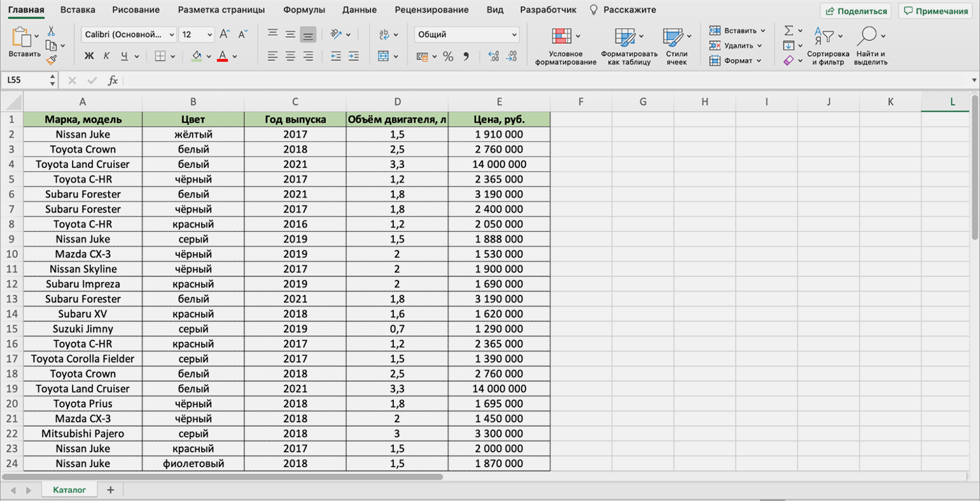The height and width of the screenshot is (501, 980).
Task: Add a new sheet with plus button
Action: pos(110,490)
